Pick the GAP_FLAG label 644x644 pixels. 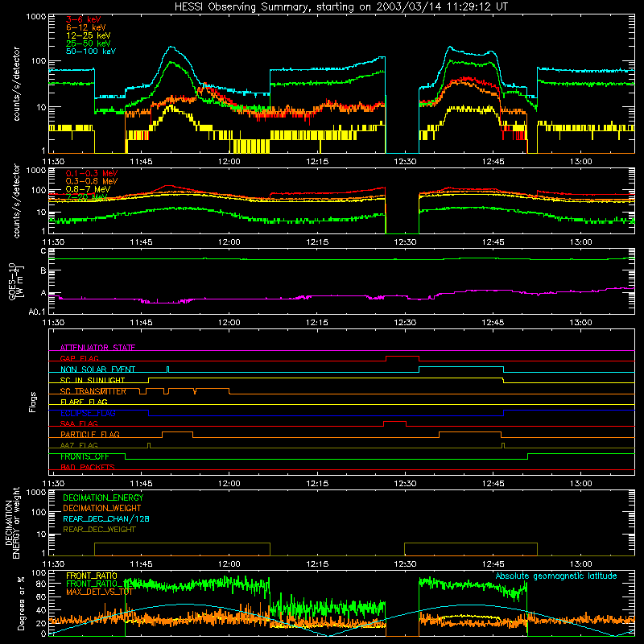[x=79, y=358]
